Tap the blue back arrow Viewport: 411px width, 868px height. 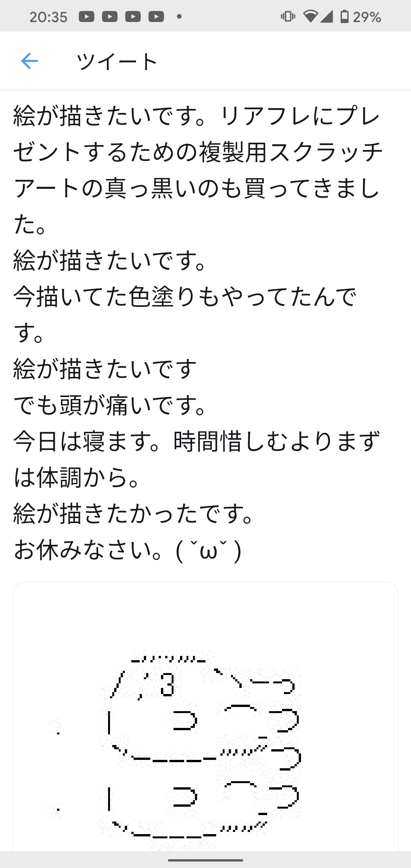point(29,61)
